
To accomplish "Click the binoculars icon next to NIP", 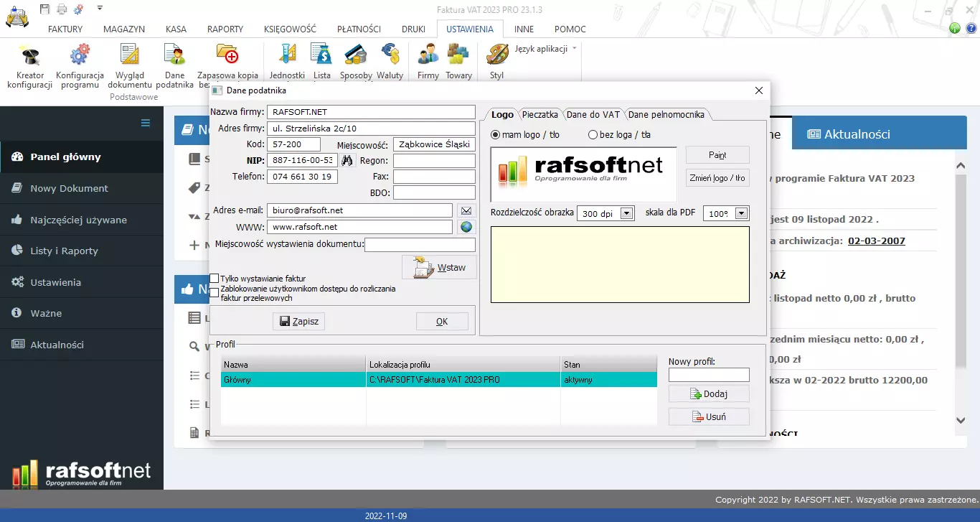I will click(x=347, y=160).
